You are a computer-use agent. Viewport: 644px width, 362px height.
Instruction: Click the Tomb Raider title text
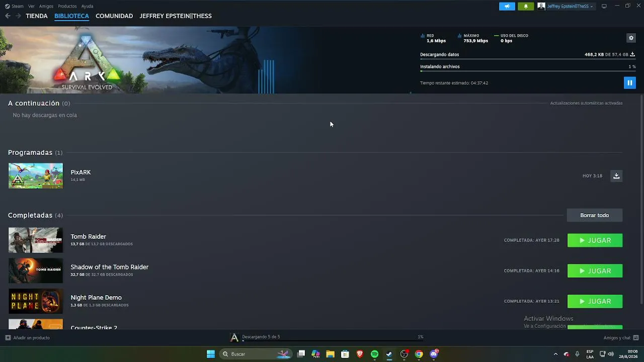click(x=89, y=236)
